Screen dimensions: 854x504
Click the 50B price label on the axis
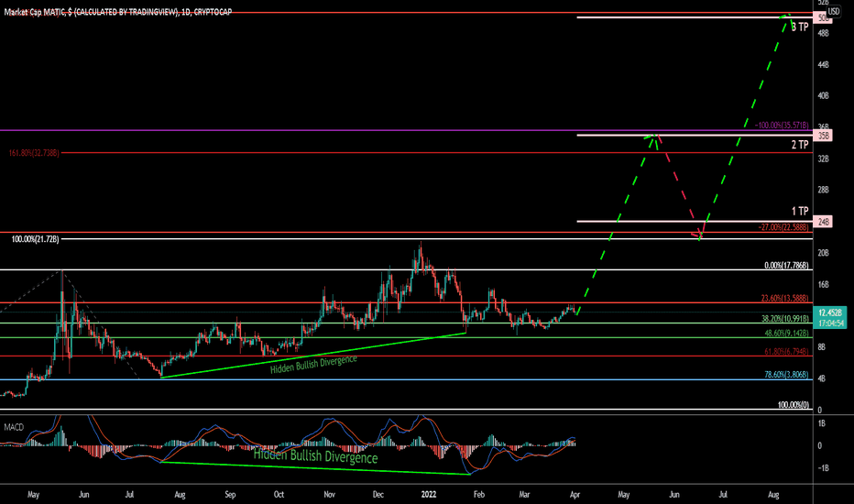[x=823, y=18]
